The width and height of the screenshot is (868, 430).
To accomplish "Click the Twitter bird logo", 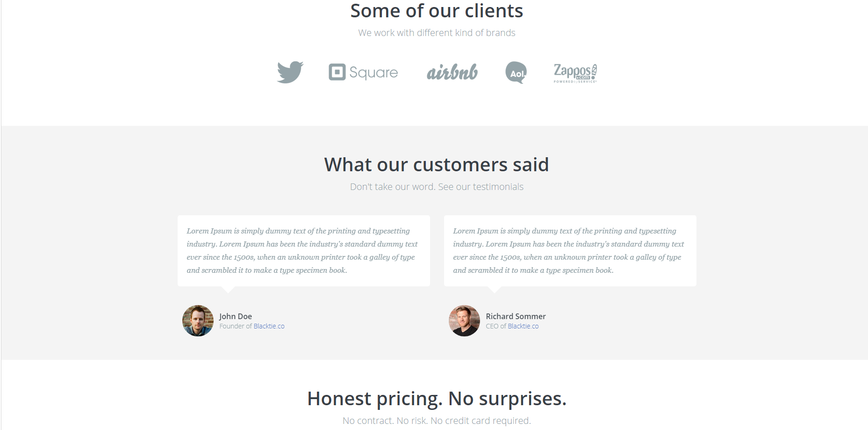I will point(290,72).
